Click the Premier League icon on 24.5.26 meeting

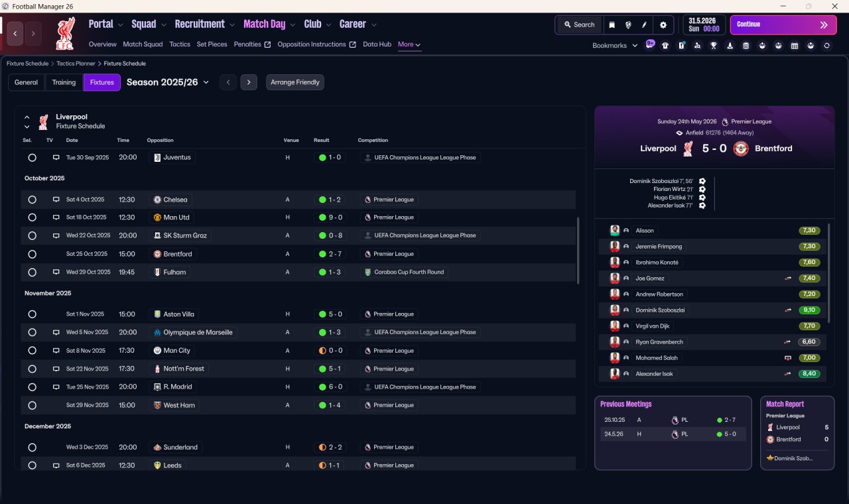tap(675, 434)
